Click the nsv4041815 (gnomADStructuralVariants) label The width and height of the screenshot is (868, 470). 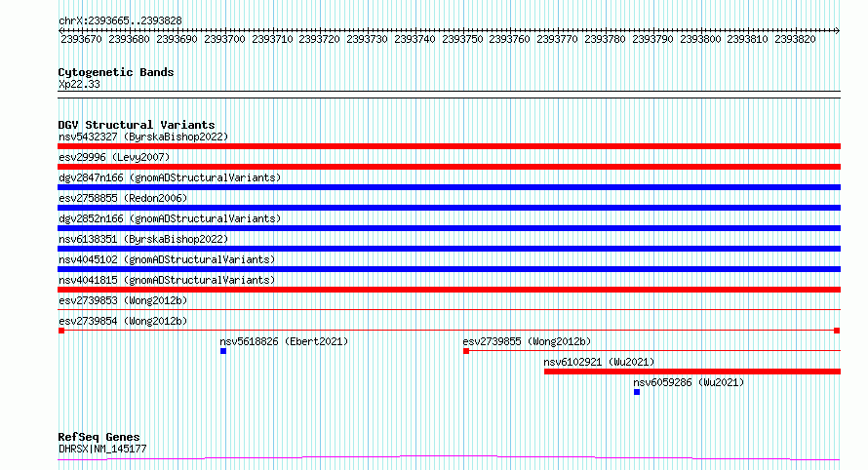pos(167,280)
